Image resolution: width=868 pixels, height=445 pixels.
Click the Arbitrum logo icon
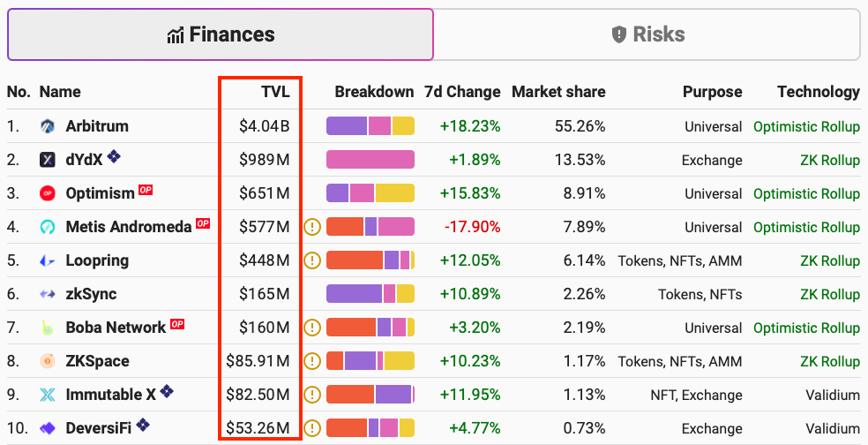click(x=48, y=126)
